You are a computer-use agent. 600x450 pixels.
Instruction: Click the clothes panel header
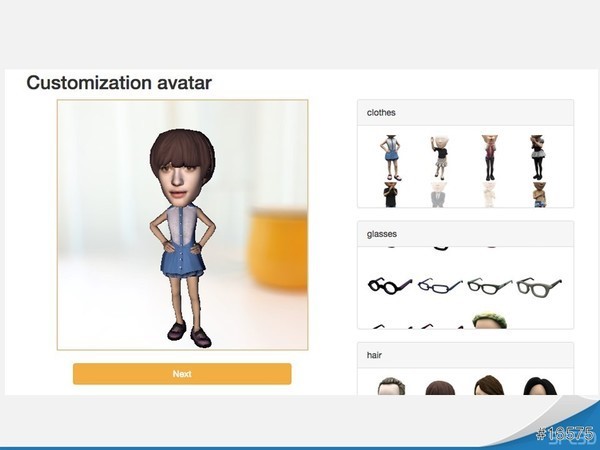click(465, 112)
